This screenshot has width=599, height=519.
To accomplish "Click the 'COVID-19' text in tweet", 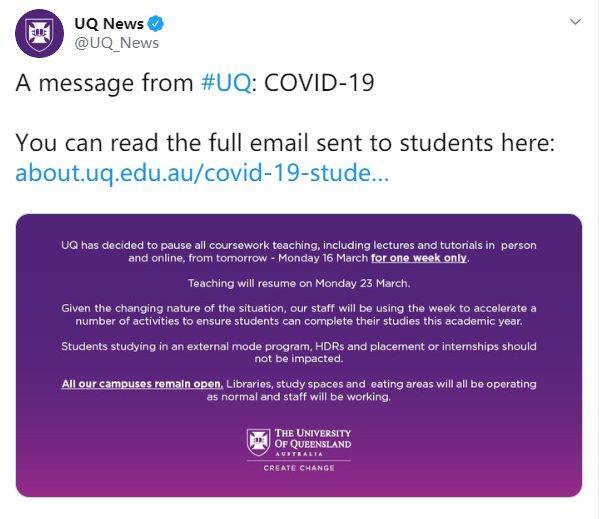I will [x=319, y=83].
